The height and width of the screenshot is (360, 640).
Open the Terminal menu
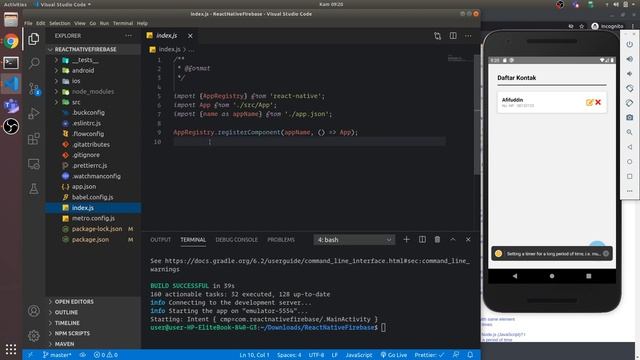123,23
